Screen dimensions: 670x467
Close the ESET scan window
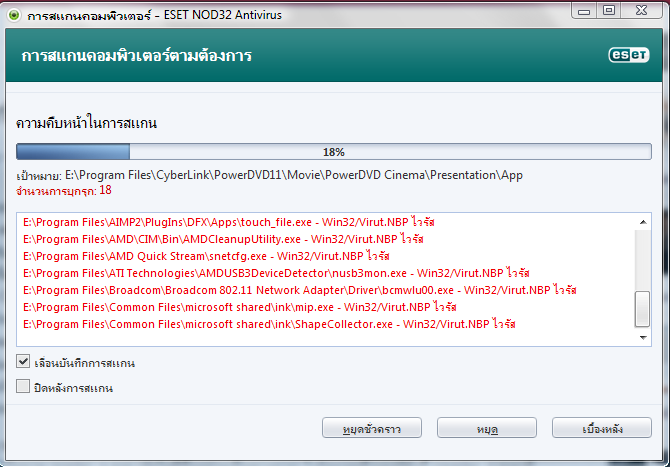point(641,10)
